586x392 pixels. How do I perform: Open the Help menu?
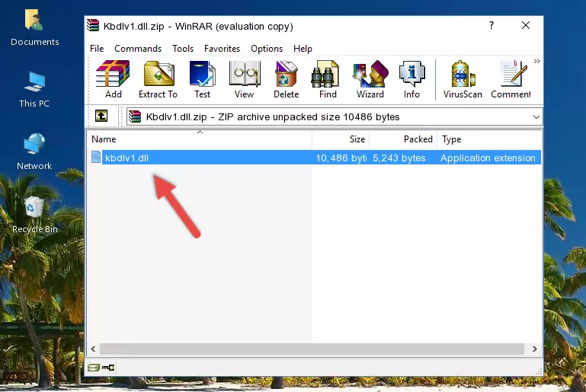(x=303, y=49)
